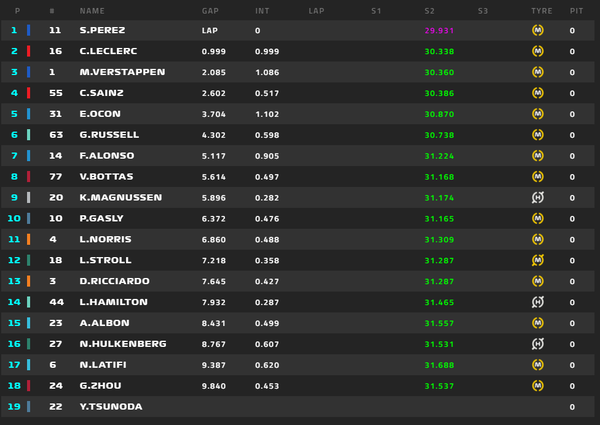Select driver name M.VERSTAPPEN
Screen dimensions: 600x425
click(x=122, y=72)
